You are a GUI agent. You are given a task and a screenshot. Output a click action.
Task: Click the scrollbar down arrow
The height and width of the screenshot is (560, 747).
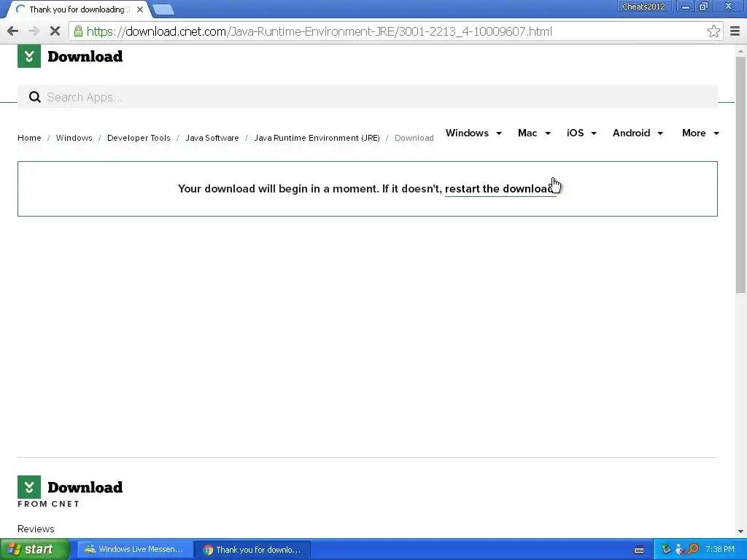tap(740, 531)
